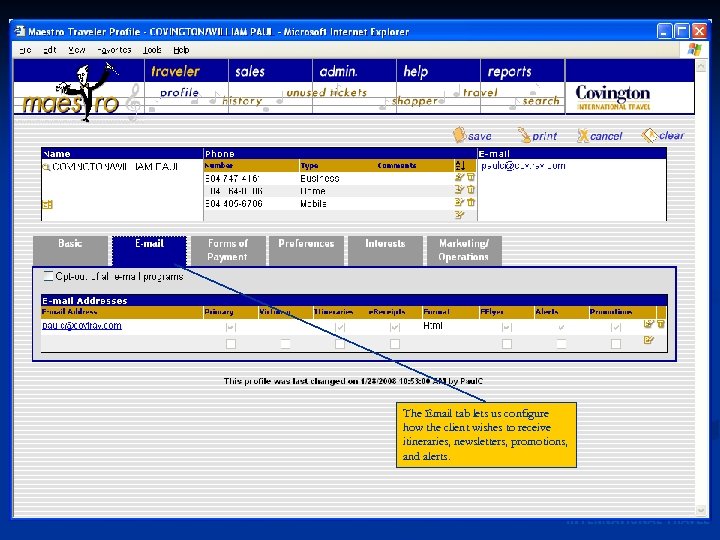This screenshot has width=720, height=540.
Task: Open the Edit menu
Action: pos(50,50)
